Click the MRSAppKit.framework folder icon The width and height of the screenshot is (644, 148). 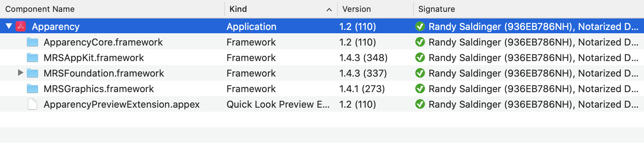coord(32,58)
